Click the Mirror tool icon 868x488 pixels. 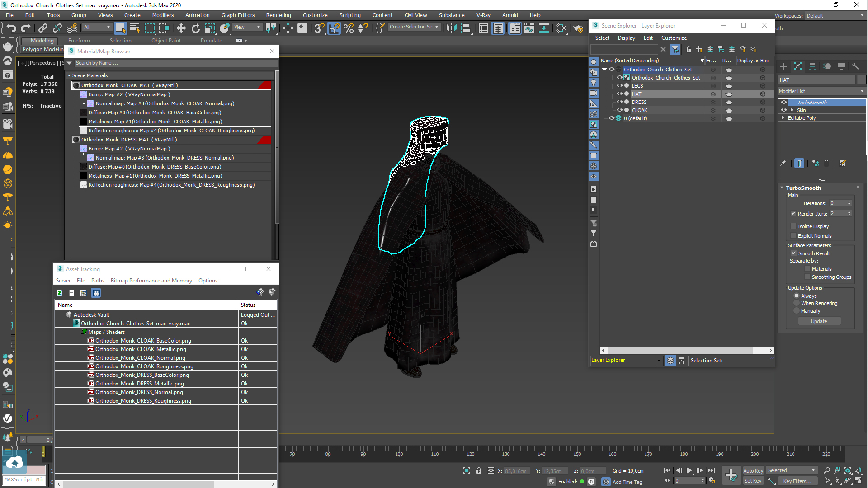[x=451, y=28]
